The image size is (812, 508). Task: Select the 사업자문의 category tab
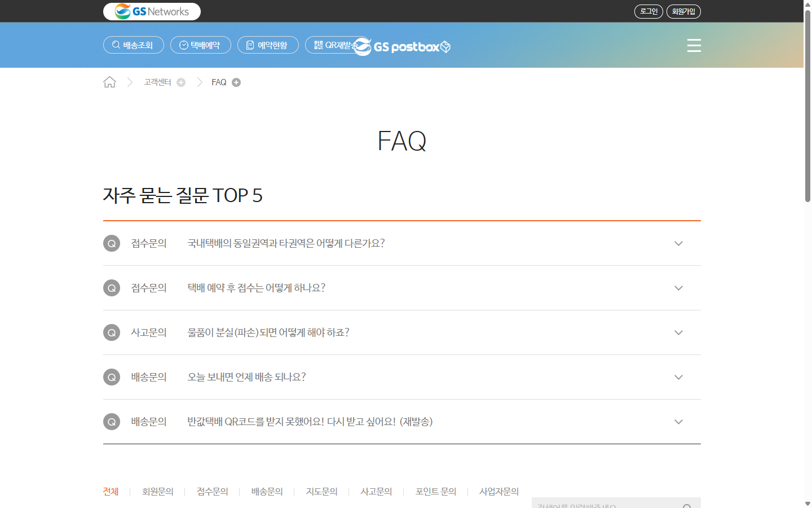(499, 492)
